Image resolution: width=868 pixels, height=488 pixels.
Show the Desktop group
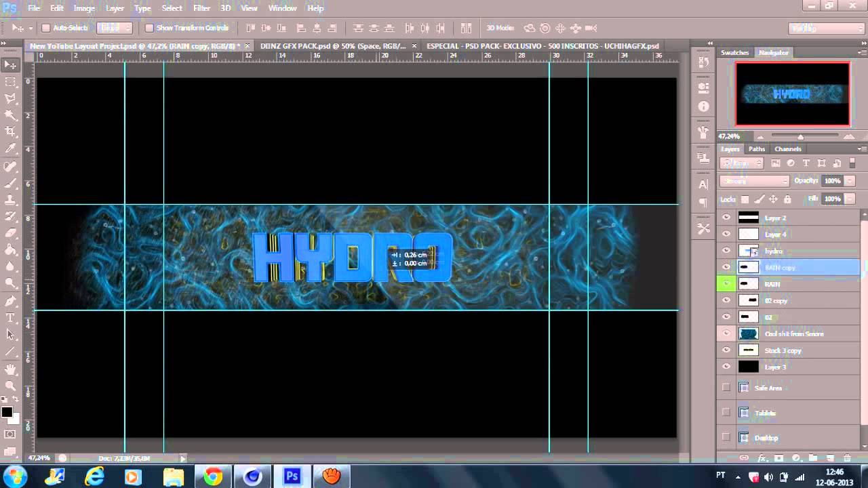(726, 438)
